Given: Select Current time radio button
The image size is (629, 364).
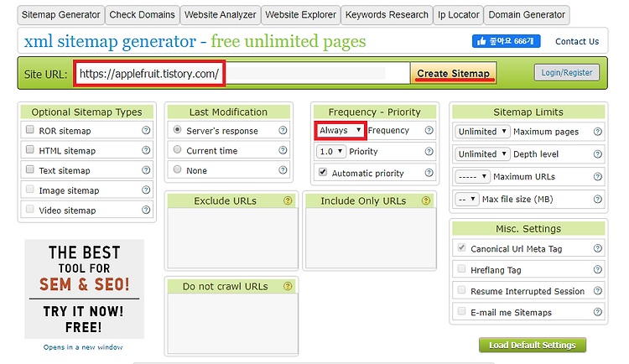Looking at the screenshot, I should (x=177, y=149).
